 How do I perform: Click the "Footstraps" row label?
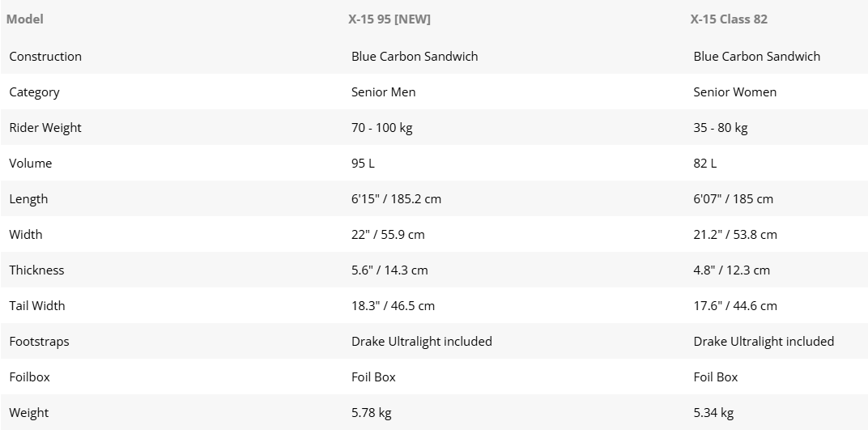pyautogui.click(x=39, y=341)
